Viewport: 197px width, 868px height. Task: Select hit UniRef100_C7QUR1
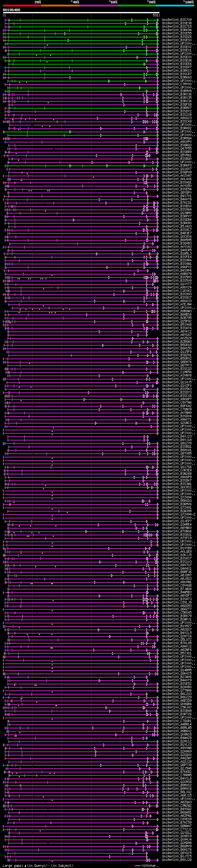(177, 721)
